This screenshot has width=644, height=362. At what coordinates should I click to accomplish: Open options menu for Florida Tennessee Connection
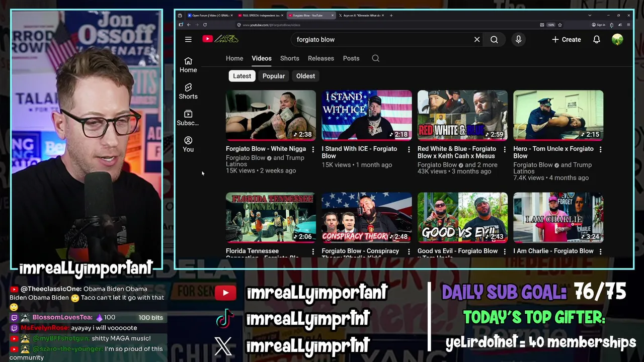313,251
